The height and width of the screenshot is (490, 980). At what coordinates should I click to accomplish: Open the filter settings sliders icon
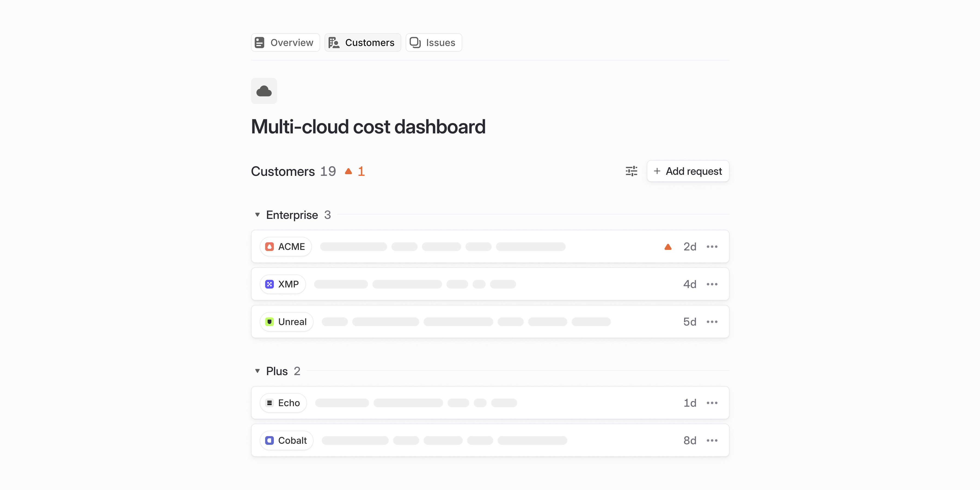(631, 171)
